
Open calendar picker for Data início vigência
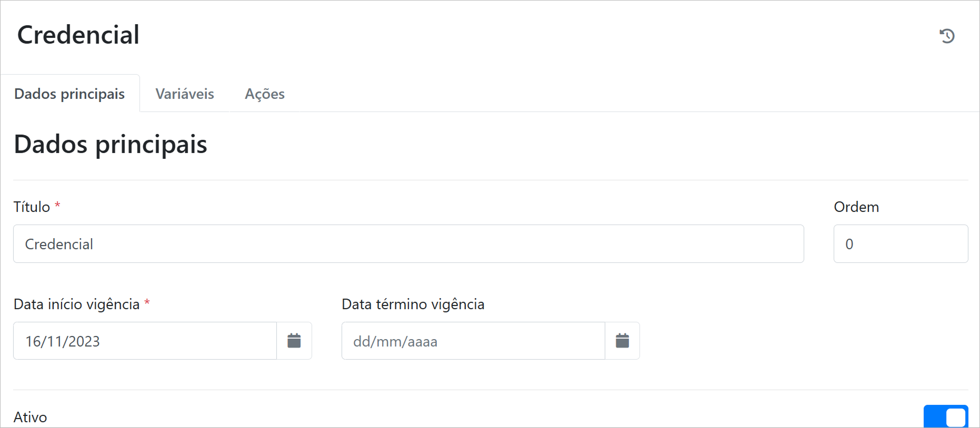tap(294, 341)
